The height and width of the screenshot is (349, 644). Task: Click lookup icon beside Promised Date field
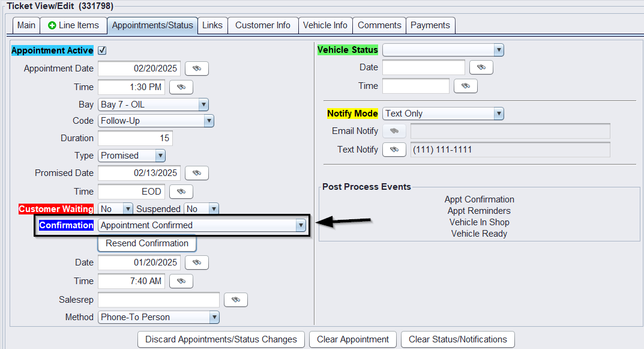[x=196, y=173]
